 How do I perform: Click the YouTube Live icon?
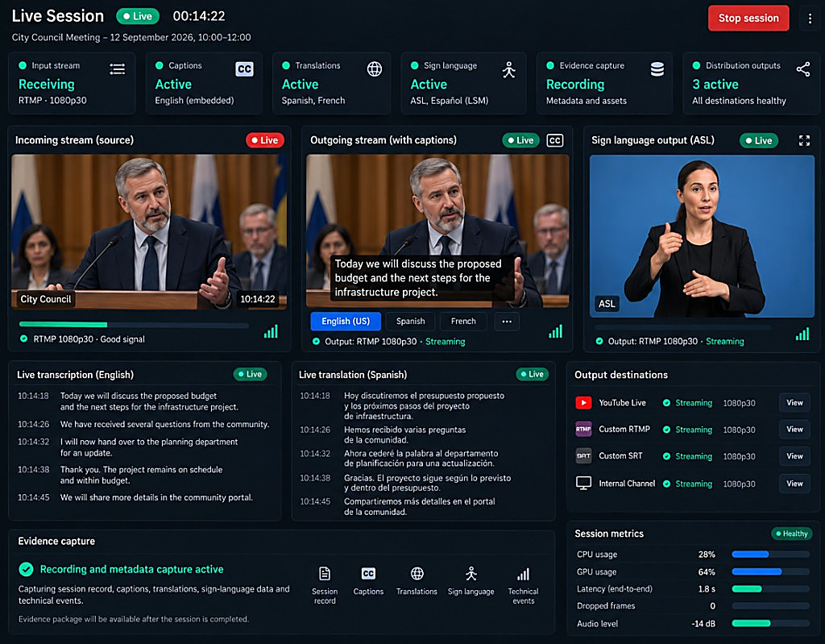click(583, 403)
